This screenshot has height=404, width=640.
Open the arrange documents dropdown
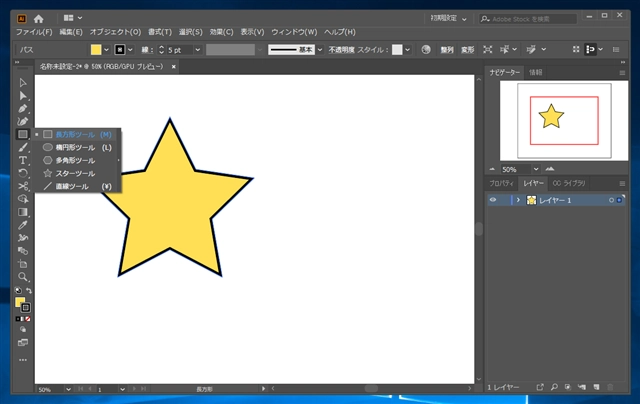point(73,18)
